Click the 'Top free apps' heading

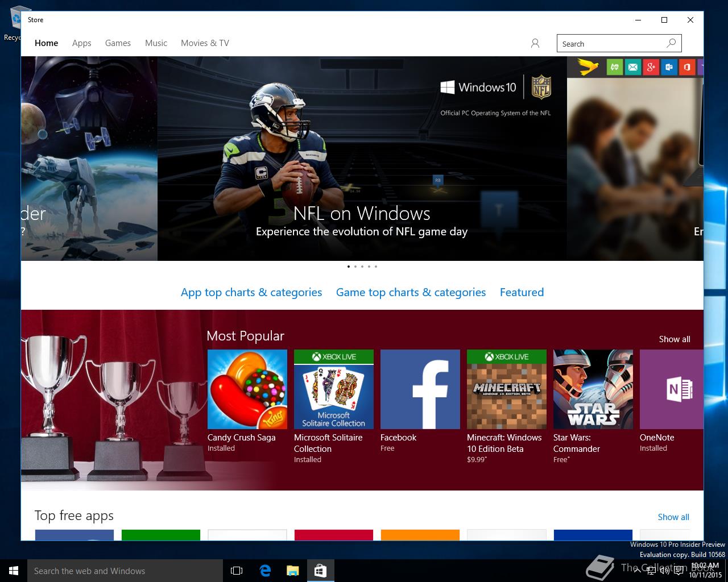point(74,516)
